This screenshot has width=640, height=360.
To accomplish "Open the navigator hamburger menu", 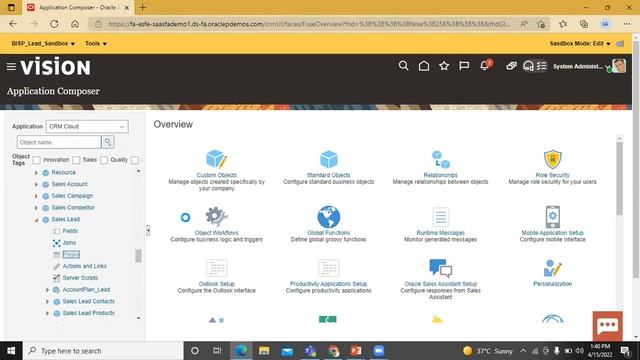I will point(11,66).
